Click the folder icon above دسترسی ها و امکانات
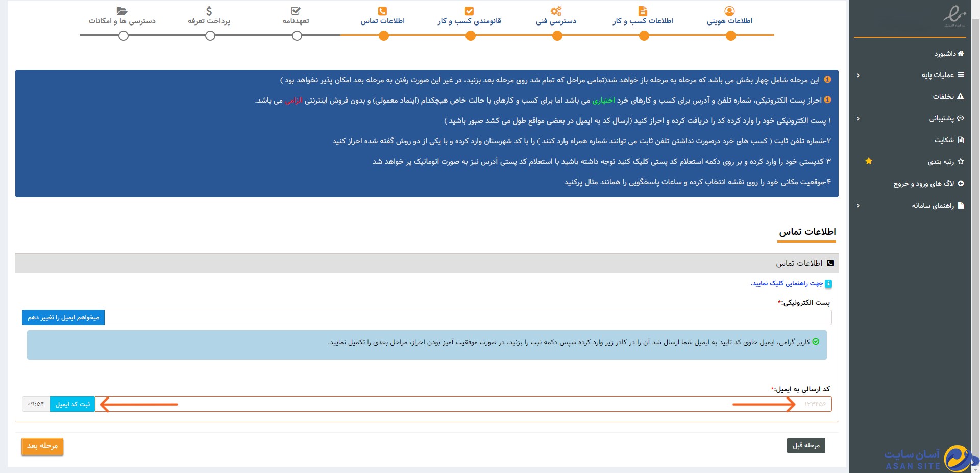The image size is (980, 473). (x=121, y=11)
